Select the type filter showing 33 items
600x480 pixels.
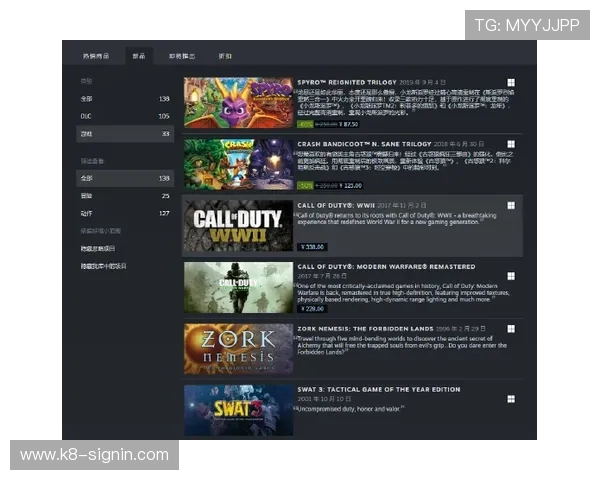pos(124,133)
